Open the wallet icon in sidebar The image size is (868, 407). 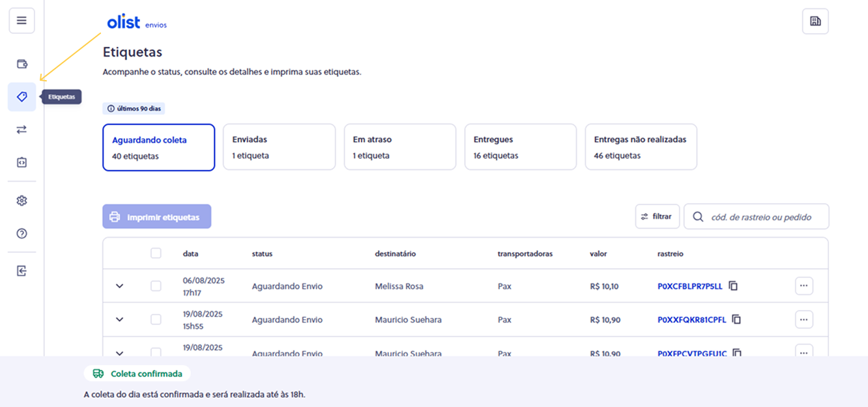pos(22,64)
